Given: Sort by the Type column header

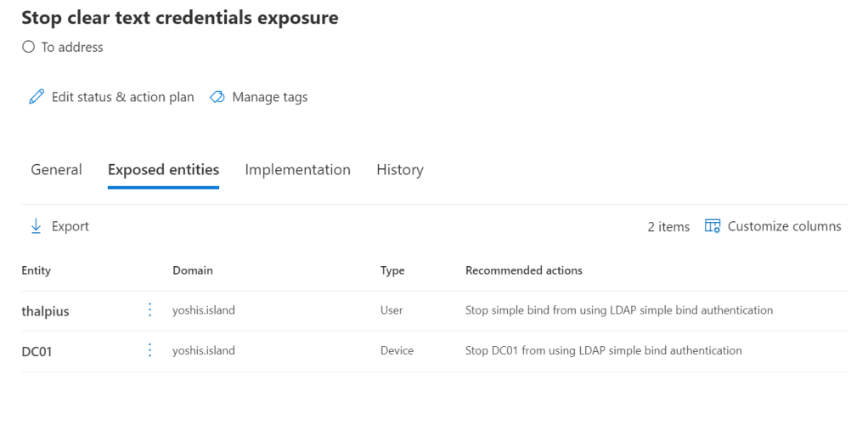Looking at the screenshot, I should pos(392,270).
